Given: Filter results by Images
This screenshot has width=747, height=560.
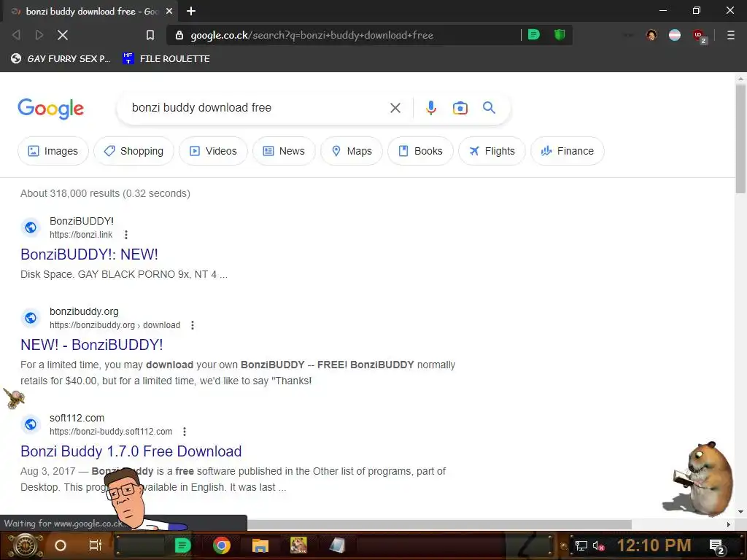Looking at the screenshot, I should click(53, 151).
